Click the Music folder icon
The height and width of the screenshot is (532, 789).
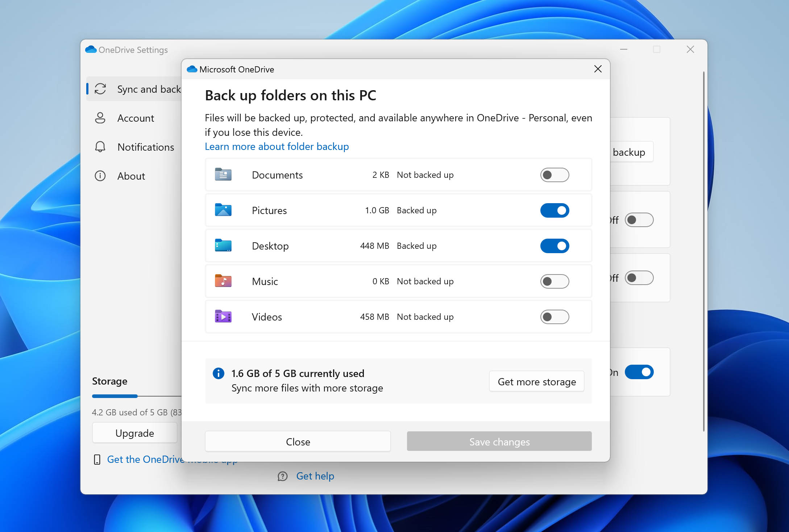(223, 281)
